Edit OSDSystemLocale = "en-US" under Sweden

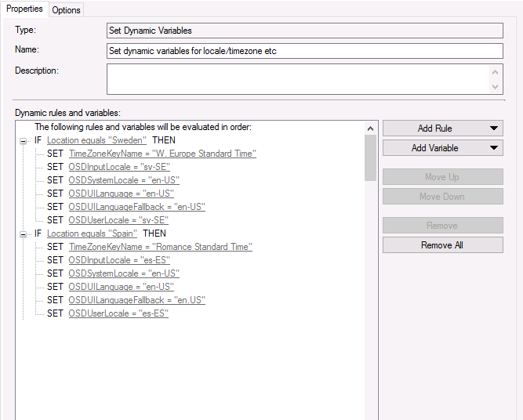tap(124, 180)
